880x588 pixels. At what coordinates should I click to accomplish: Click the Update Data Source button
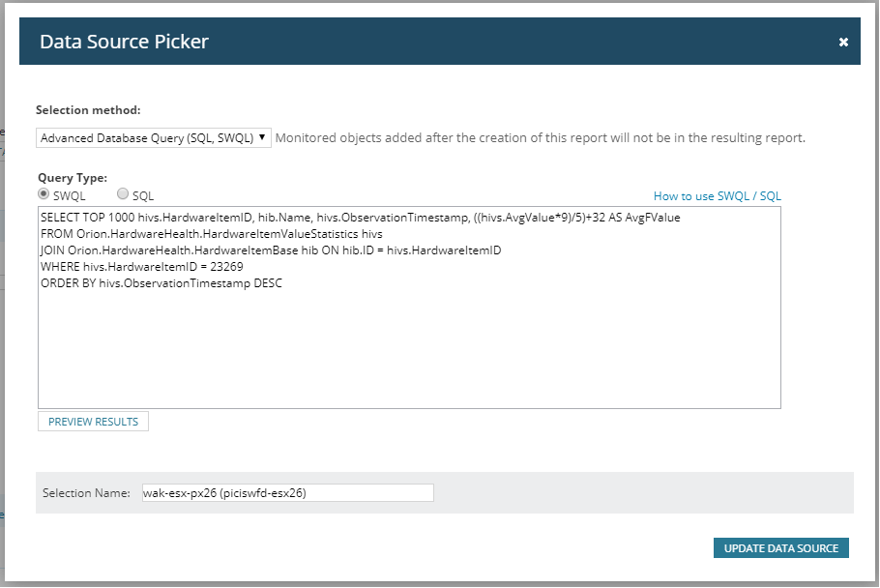tap(781, 548)
